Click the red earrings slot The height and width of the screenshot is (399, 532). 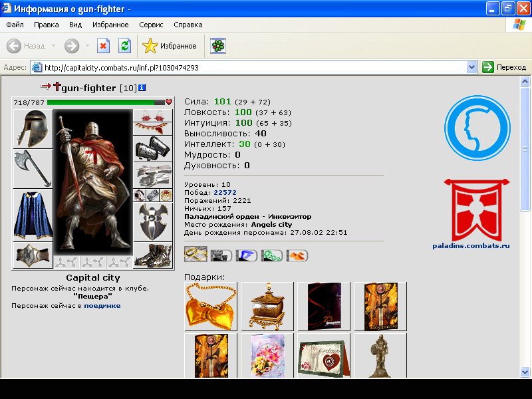(153, 115)
